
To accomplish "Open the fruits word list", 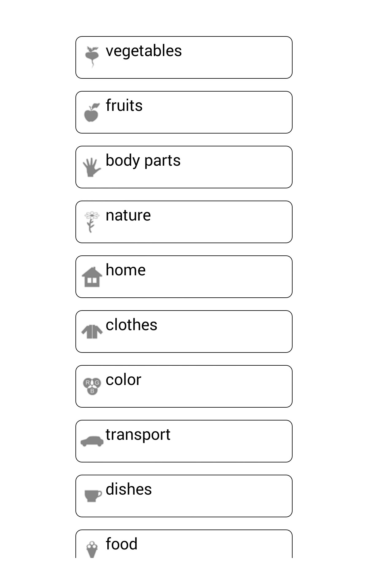I will [x=184, y=112].
